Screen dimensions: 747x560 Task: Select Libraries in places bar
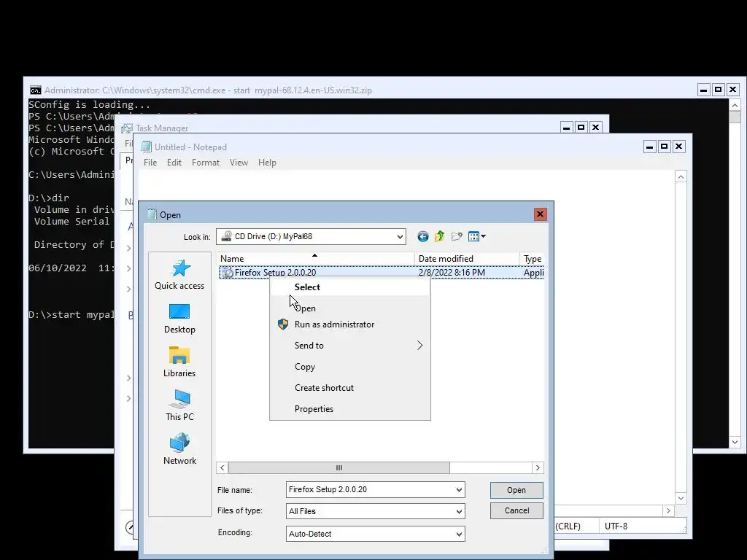tap(179, 362)
